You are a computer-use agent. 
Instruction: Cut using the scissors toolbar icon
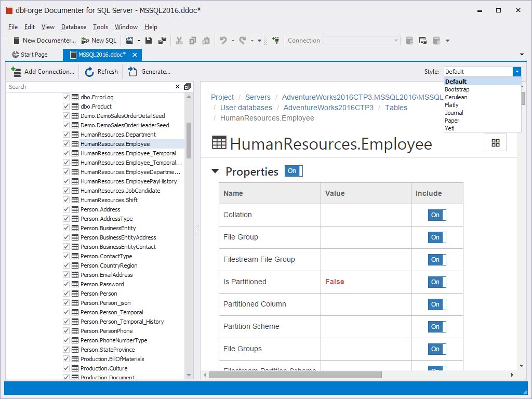pos(179,41)
